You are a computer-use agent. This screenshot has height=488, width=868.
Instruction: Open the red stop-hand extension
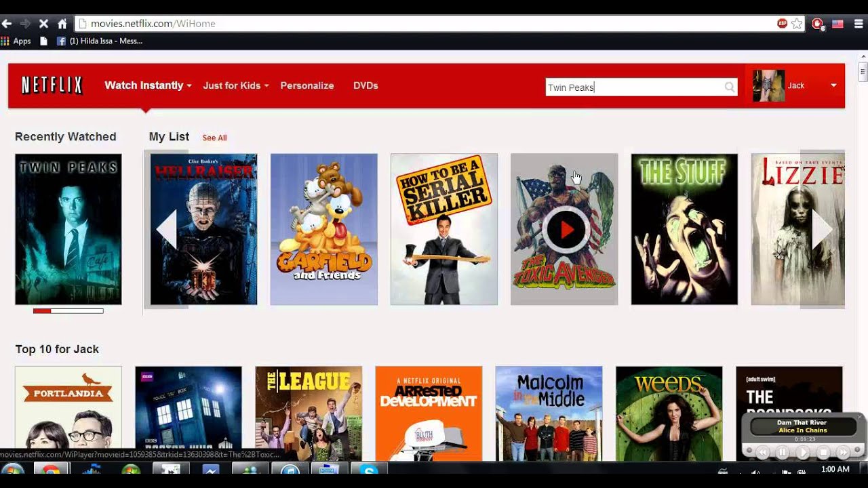[x=818, y=24]
